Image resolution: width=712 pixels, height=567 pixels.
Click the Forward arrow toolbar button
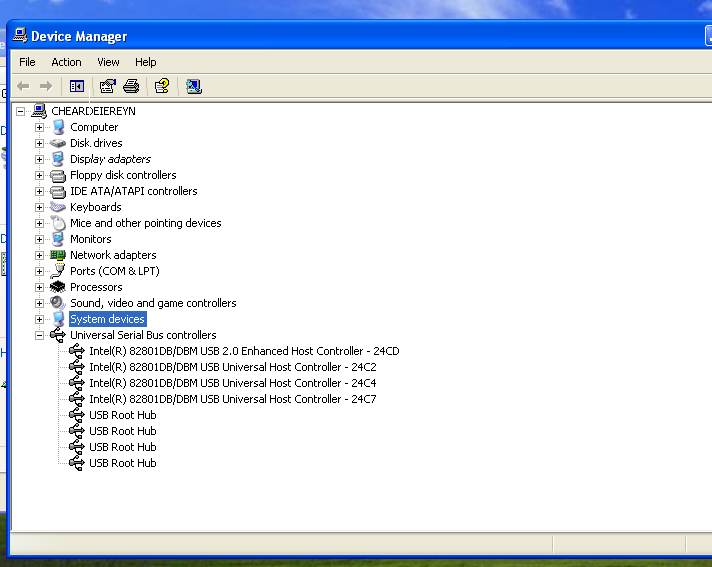click(x=46, y=86)
